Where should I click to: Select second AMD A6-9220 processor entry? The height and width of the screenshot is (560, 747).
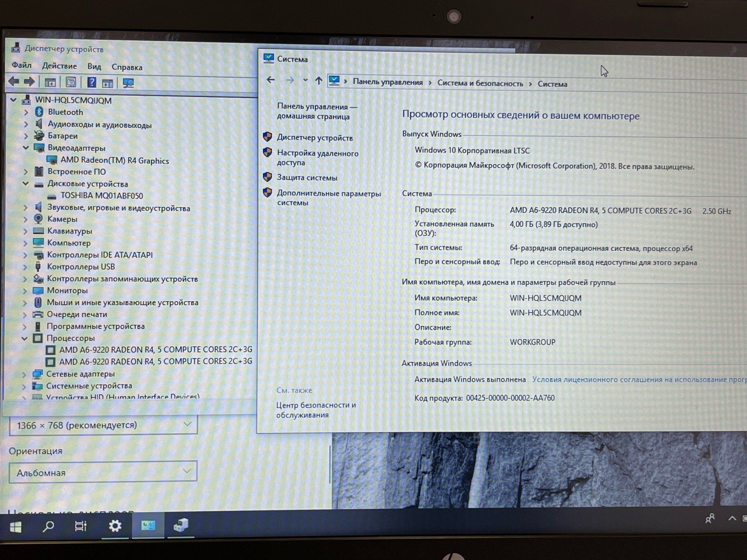pos(156,361)
